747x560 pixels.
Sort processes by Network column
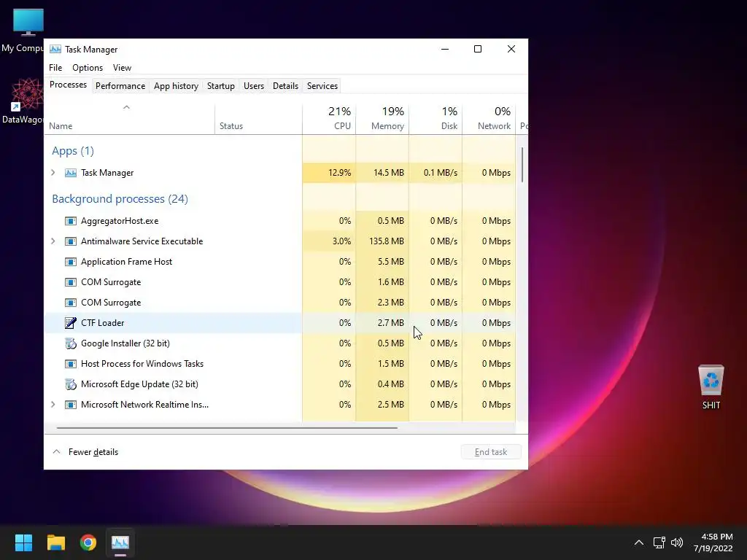tap(489, 118)
